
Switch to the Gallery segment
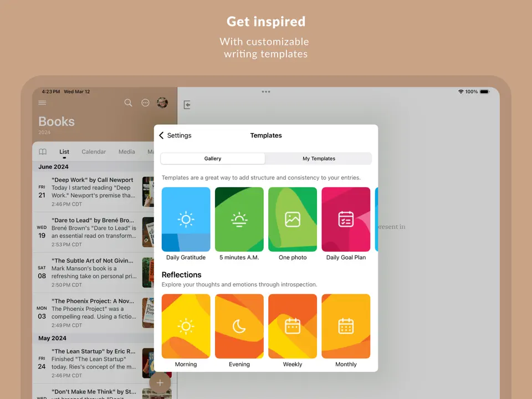coord(213,158)
